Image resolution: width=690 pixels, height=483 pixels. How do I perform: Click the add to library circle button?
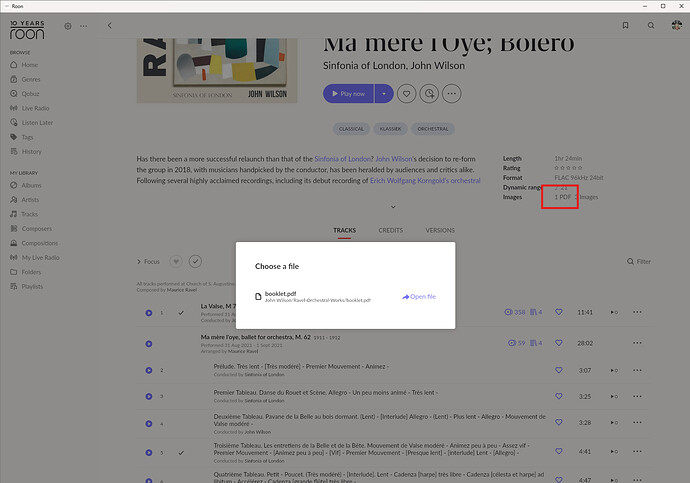pyautogui.click(x=429, y=94)
